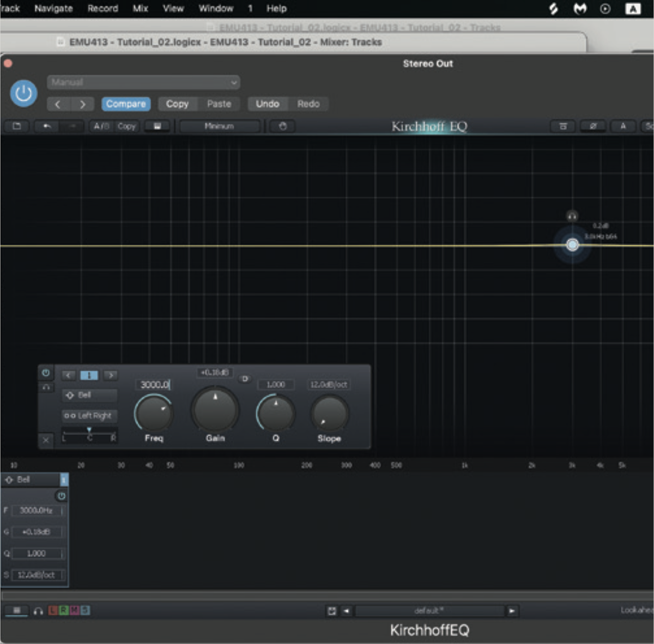Viewport: 654px width, 644px height.
Task: Open the Window menu
Action: (216, 8)
